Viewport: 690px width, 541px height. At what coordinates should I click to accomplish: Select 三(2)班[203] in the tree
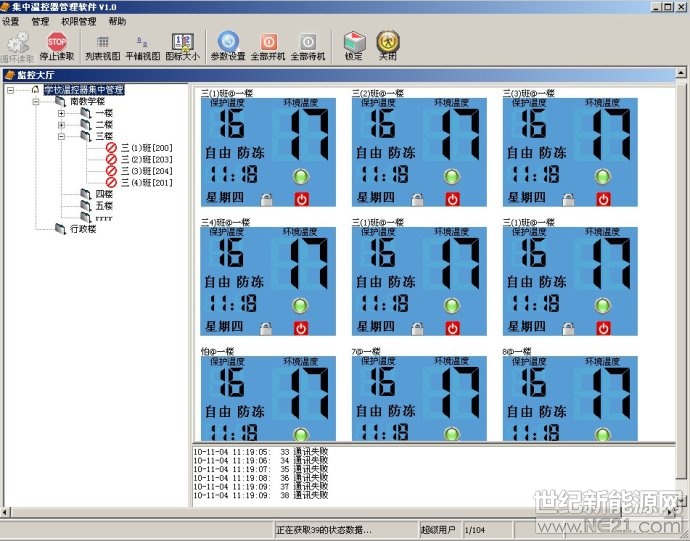pyautogui.click(x=146, y=159)
